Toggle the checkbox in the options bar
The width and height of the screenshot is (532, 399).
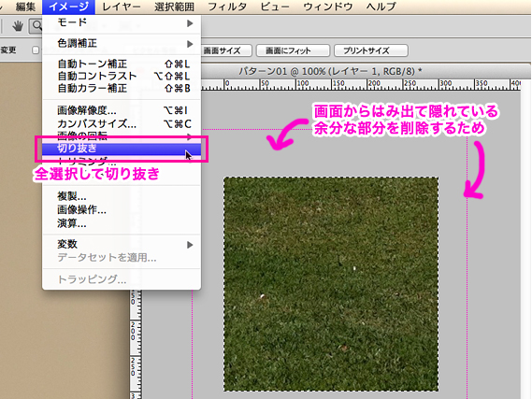click(x=36, y=50)
